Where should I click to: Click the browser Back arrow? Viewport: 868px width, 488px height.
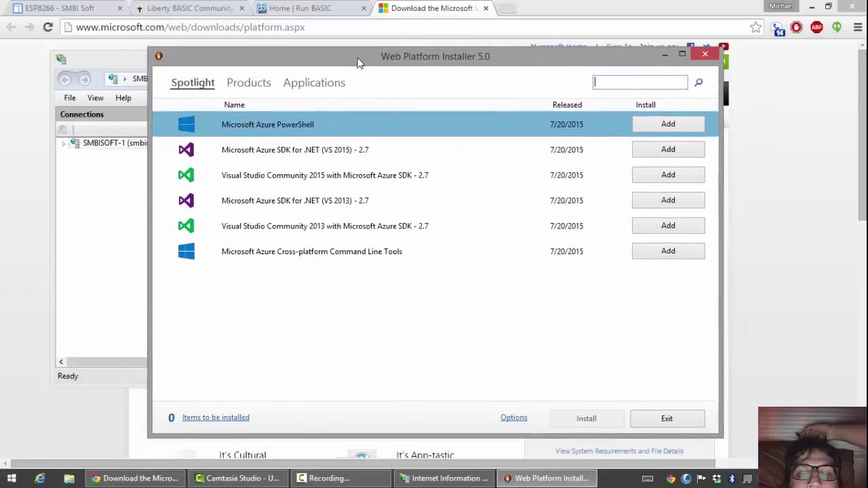12,27
